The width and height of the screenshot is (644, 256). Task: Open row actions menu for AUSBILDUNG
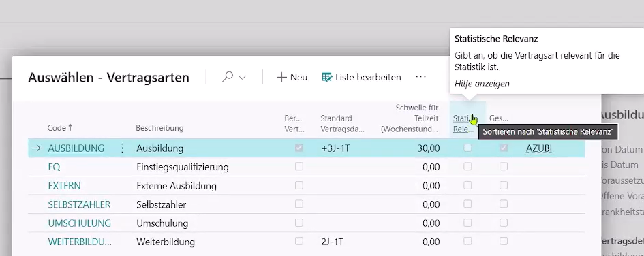click(x=122, y=148)
